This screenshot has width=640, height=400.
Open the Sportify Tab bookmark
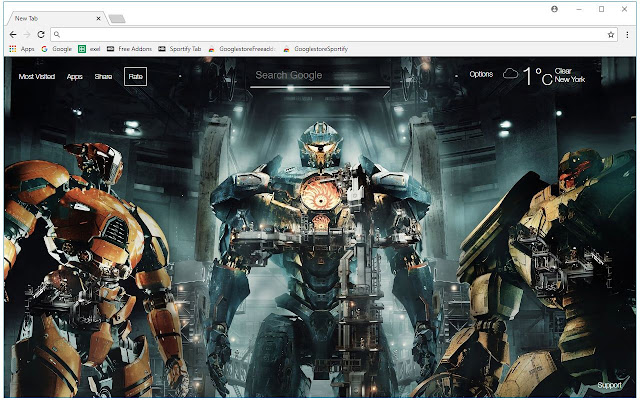tap(180, 49)
